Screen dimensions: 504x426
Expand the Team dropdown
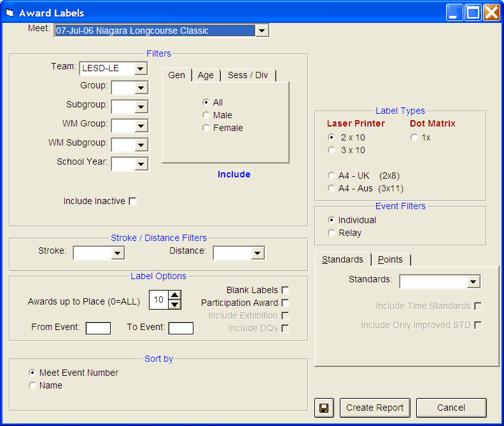(x=141, y=68)
